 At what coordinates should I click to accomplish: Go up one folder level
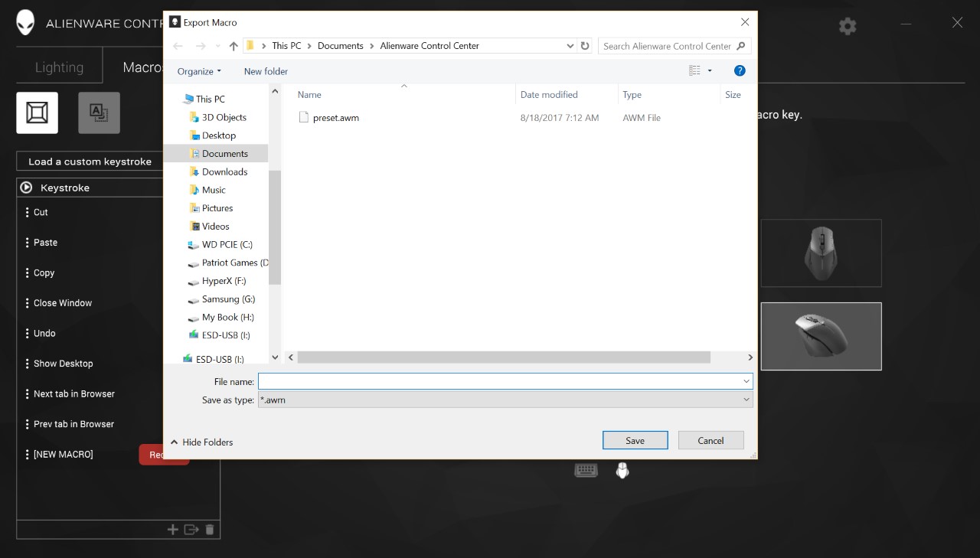pos(234,46)
